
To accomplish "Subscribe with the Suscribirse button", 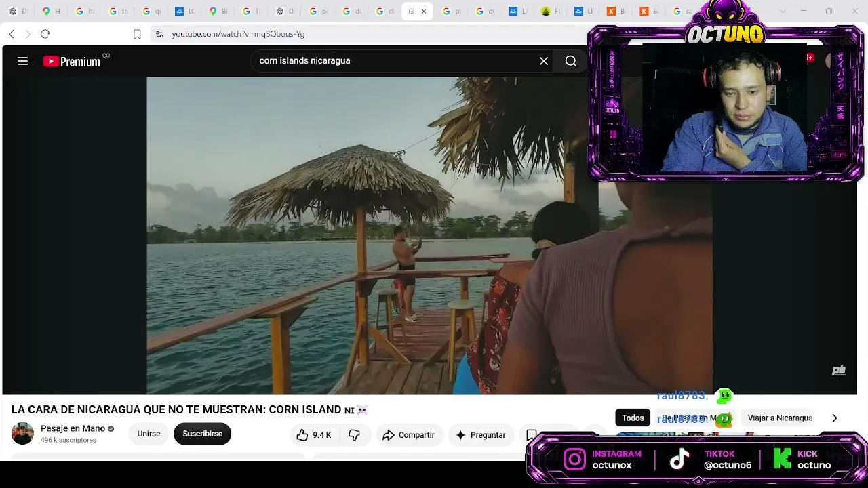I will pos(202,434).
